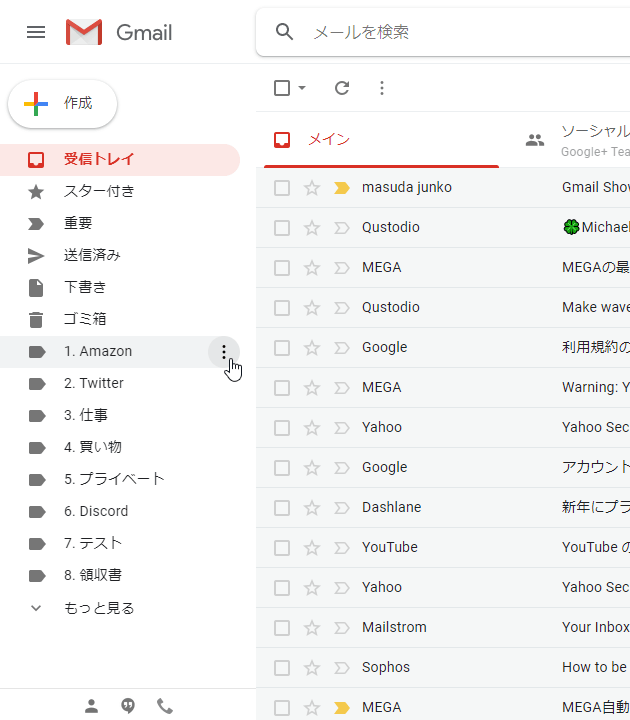Open the 4. 買い物 label
Screen dimensions: 630x720
click(x=120, y=447)
